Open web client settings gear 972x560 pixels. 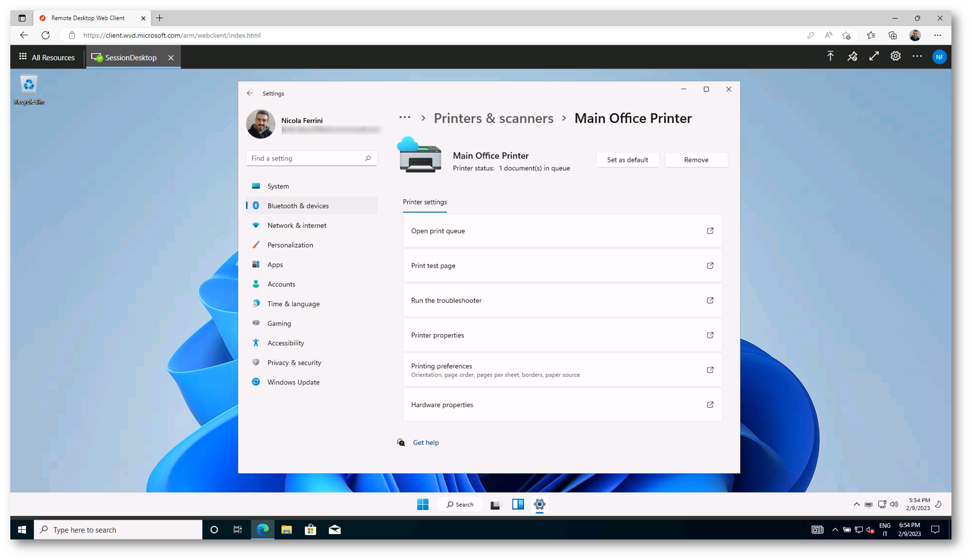[895, 56]
